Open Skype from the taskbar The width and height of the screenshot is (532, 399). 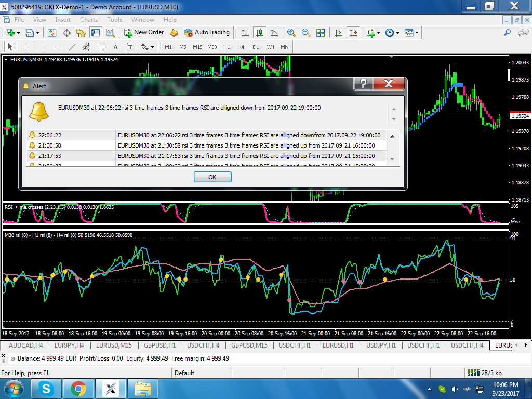click(x=46, y=389)
